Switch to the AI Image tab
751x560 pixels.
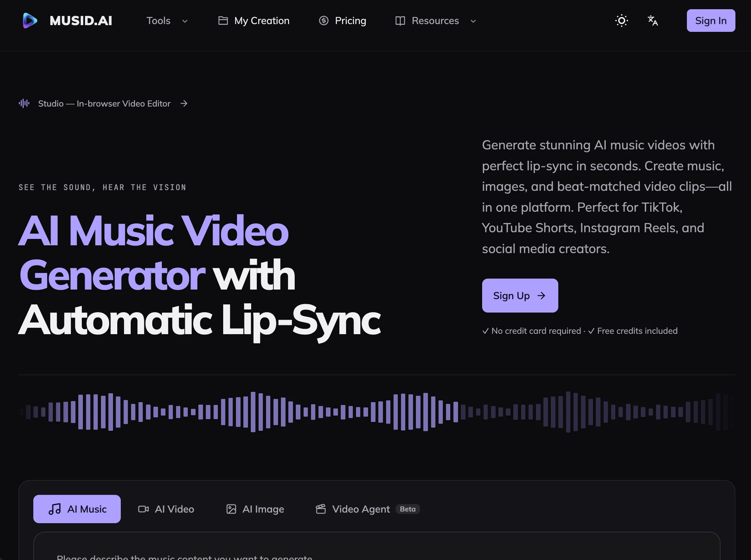[x=255, y=509]
